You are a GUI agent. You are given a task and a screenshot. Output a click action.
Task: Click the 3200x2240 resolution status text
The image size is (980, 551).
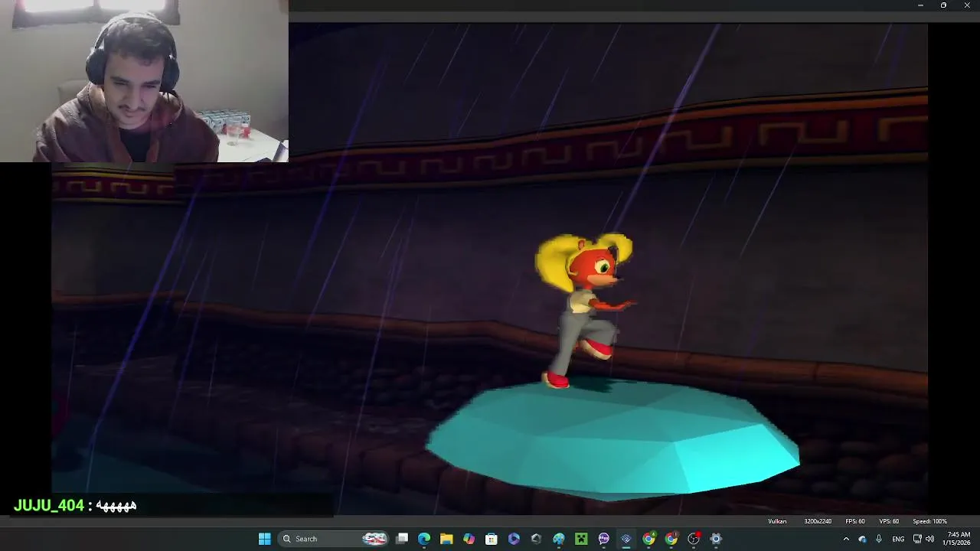pos(818,521)
